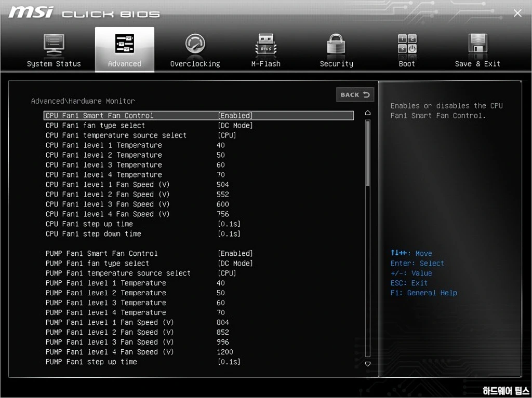
Task: Open the Overclocking gauge icon
Action: (195, 44)
